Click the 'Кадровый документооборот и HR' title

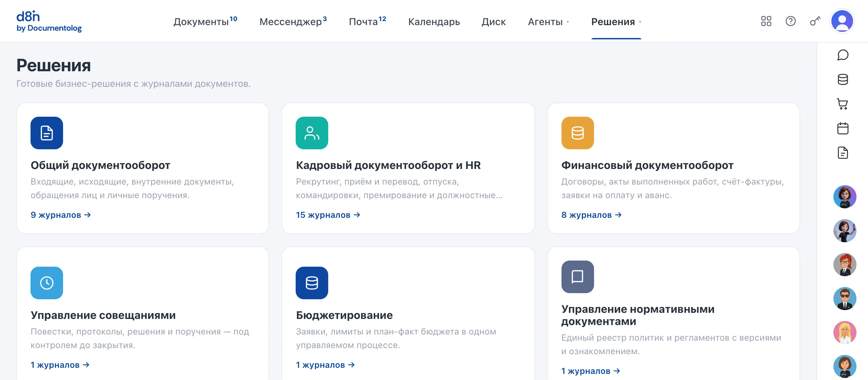coord(388,165)
